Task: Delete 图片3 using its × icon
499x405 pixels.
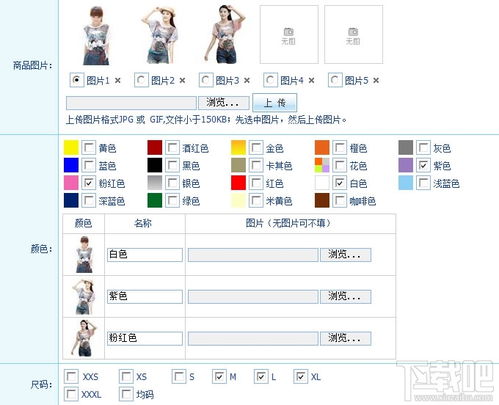Action: click(x=247, y=80)
